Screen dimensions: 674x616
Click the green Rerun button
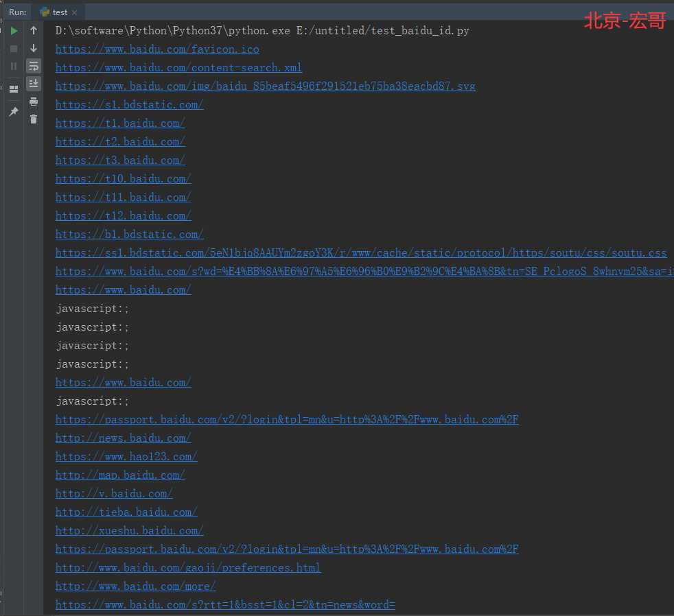click(14, 30)
